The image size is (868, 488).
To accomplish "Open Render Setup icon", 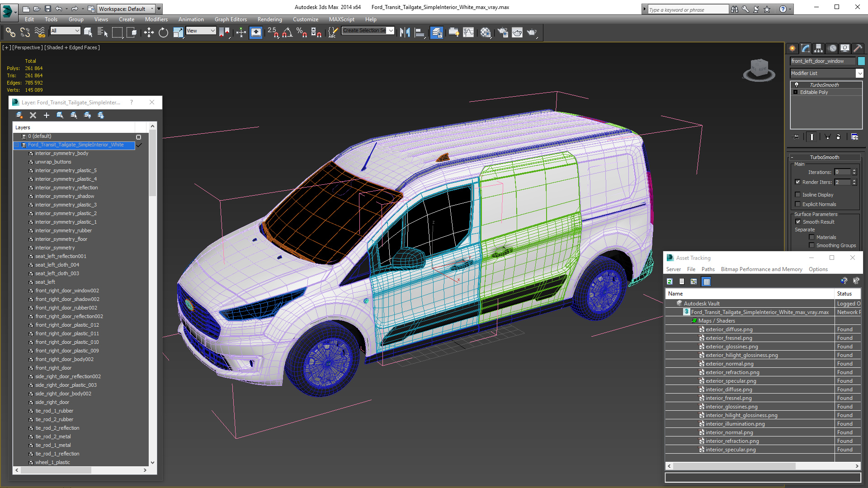I will 502,32.
